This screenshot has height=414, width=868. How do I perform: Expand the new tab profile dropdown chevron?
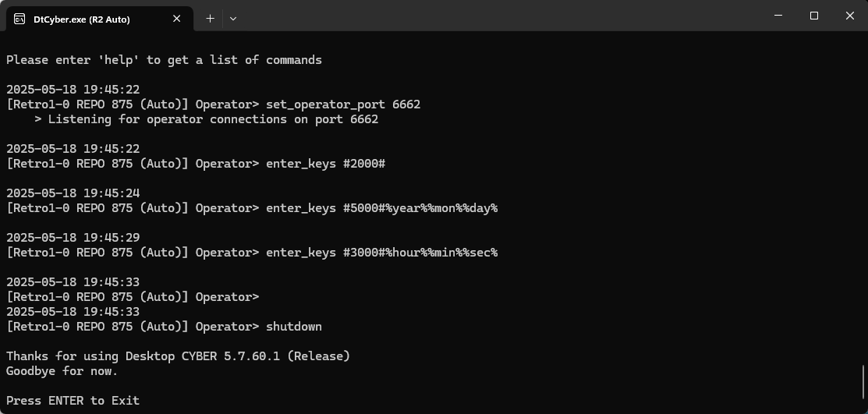[232, 18]
